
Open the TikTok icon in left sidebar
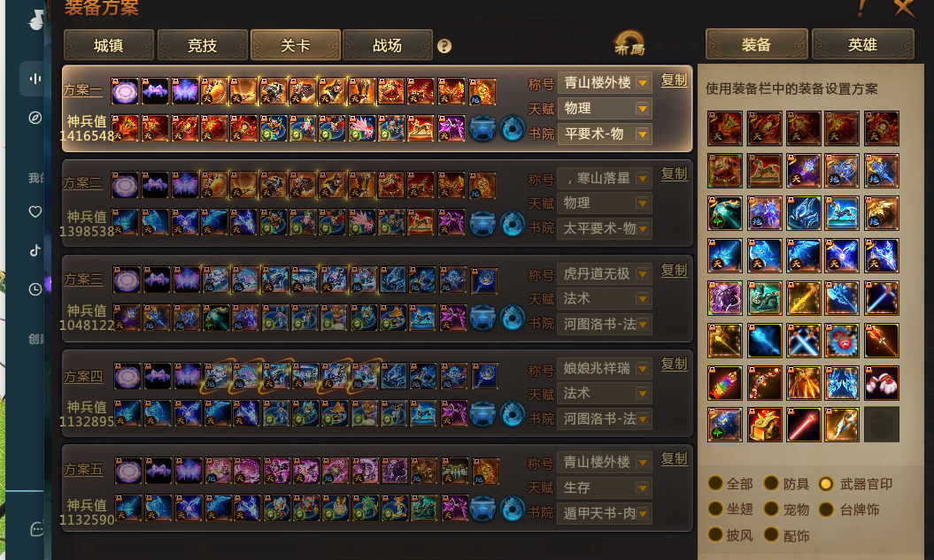[35, 250]
